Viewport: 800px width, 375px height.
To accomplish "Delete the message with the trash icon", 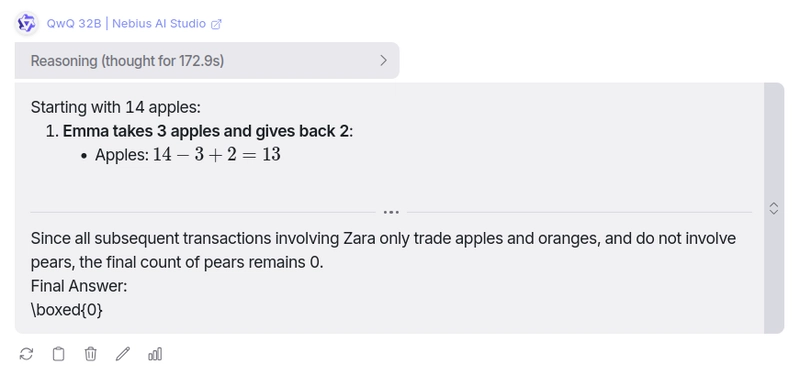I will (90, 354).
